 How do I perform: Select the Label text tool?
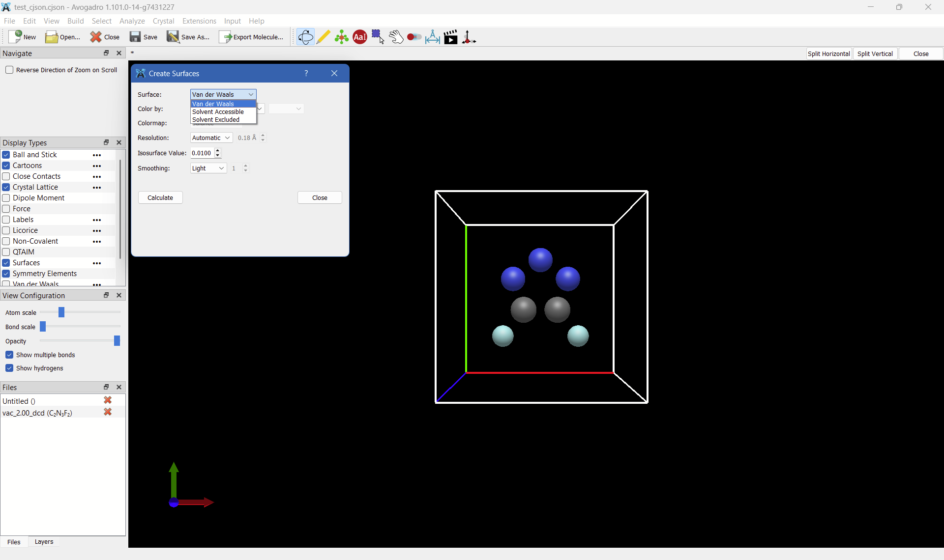360,37
